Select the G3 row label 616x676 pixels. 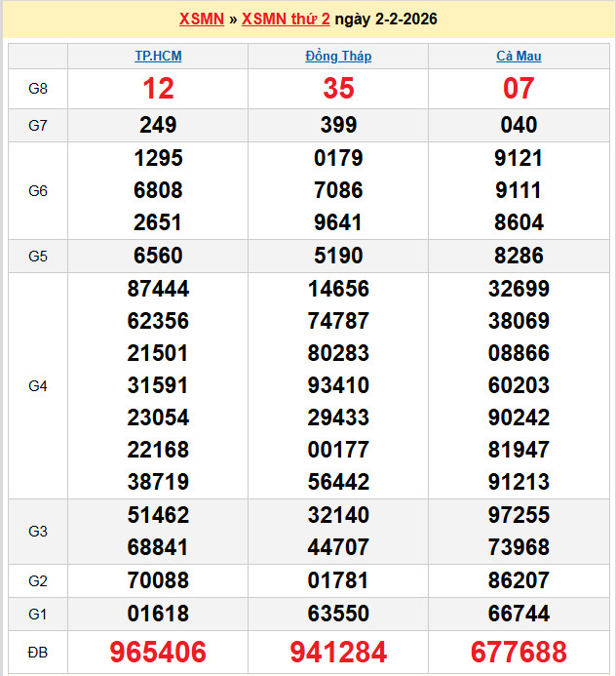(x=38, y=532)
